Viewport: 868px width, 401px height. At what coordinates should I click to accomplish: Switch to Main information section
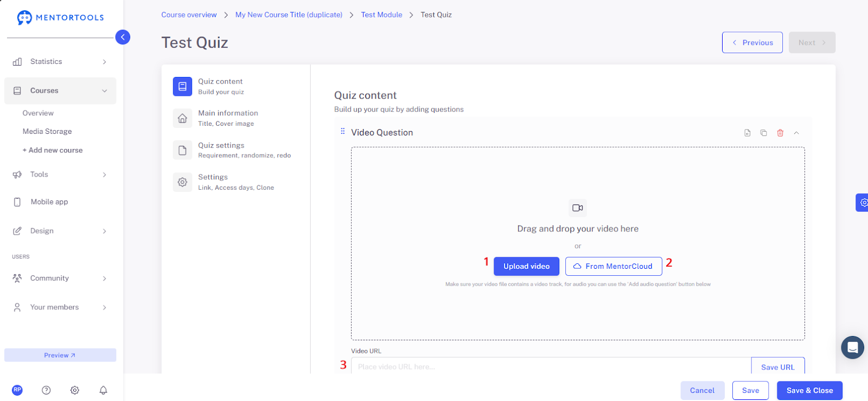[x=228, y=118]
